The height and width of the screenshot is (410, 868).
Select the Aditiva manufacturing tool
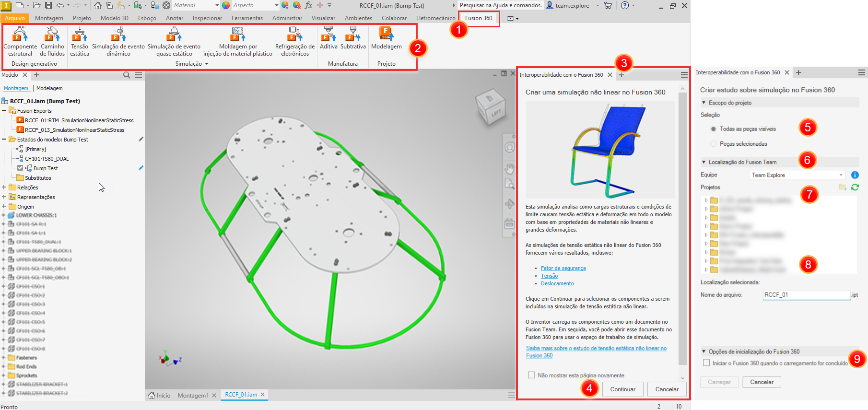click(x=328, y=38)
